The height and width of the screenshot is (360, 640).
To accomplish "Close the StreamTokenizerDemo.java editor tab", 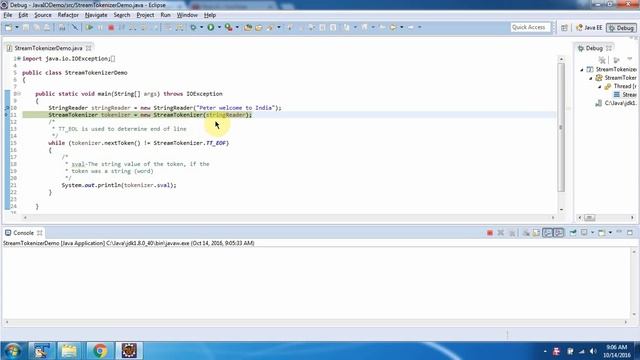I will pyautogui.click(x=89, y=48).
